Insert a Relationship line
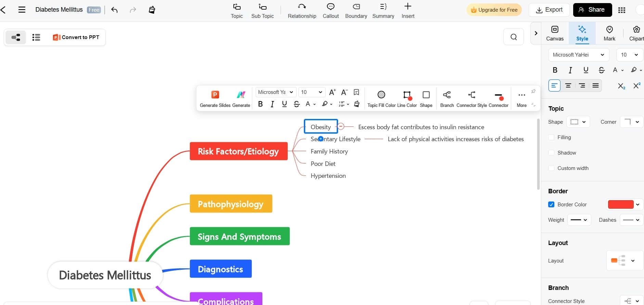 tap(302, 11)
